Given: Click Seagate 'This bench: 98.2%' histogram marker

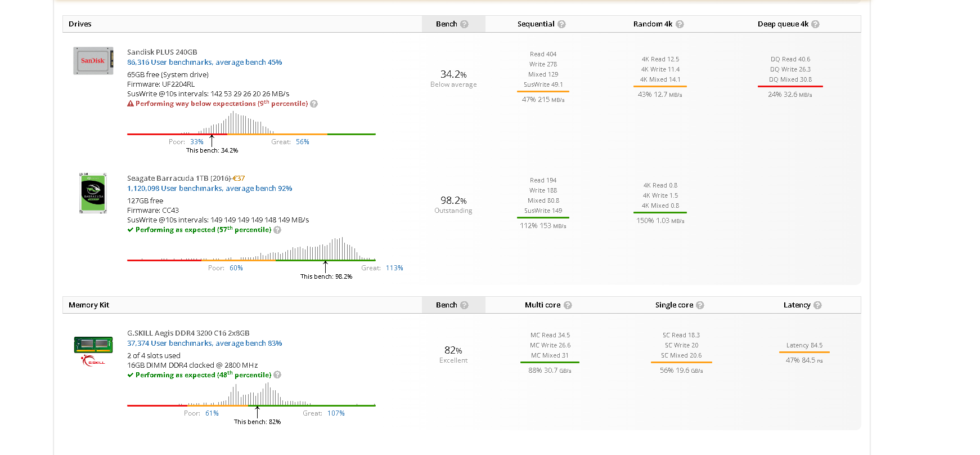Looking at the screenshot, I should click(x=326, y=276).
